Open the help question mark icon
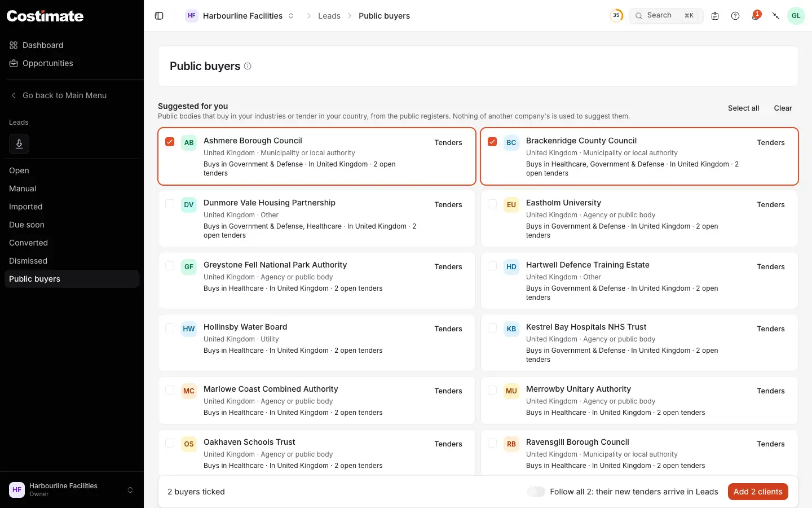The width and height of the screenshot is (812, 508). [x=735, y=16]
